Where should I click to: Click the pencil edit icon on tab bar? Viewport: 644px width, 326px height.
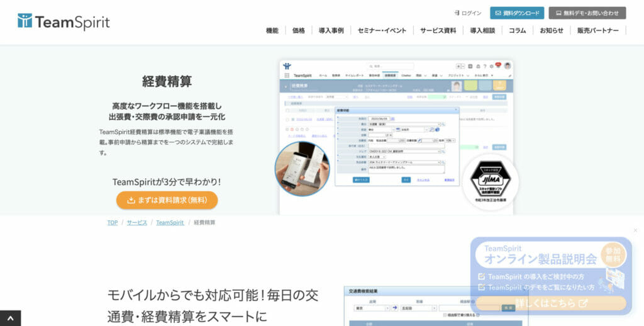point(509,76)
